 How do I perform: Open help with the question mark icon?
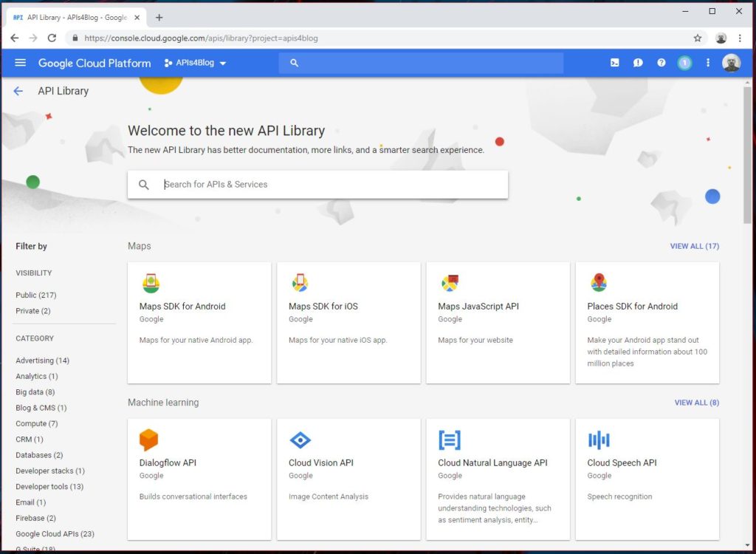[x=661, y=63]
